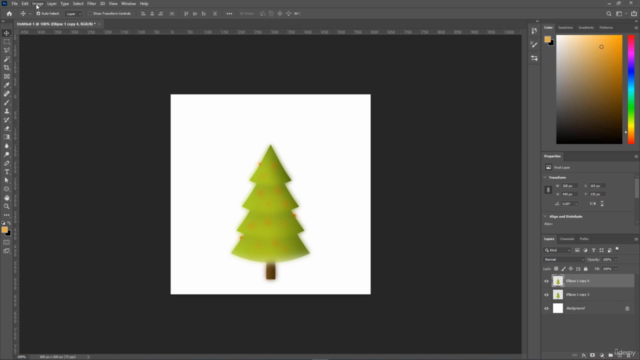The height and width of the screenshot is (360, 640).
Task: Collapse the Align and Distribute section
Action: point(545,217)
